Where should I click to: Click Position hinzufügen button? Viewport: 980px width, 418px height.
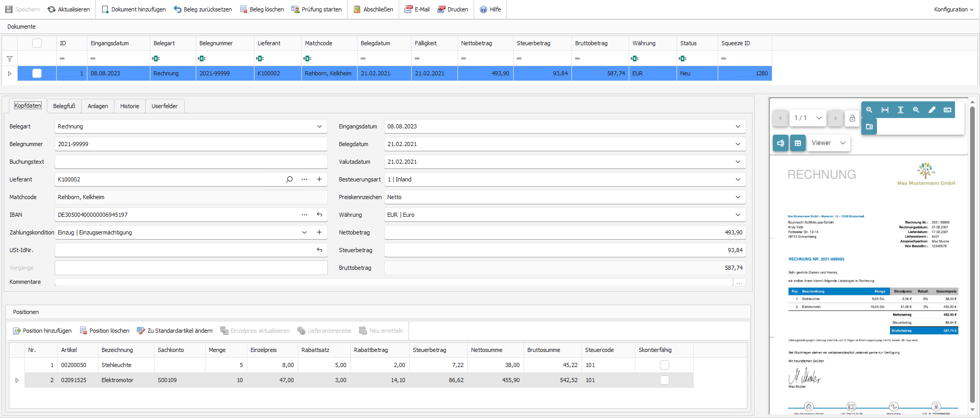[x=42, y=331]
